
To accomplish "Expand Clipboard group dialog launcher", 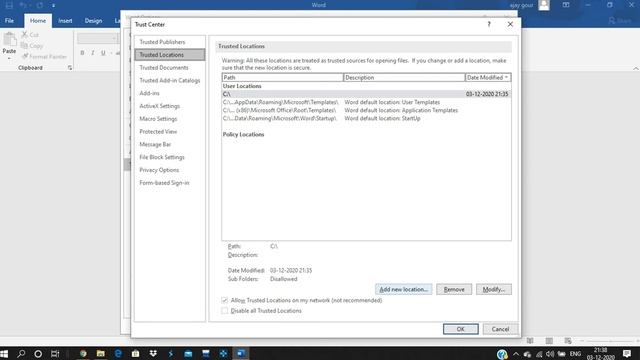I will point(70,68).
